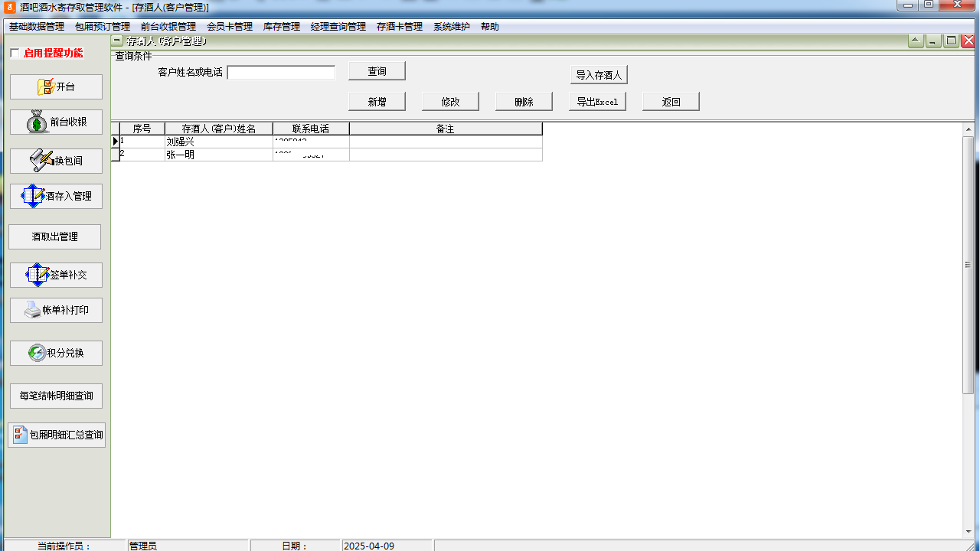Screen dimensions: 980x551
Task: Open 酒存入管理 sidebar icon
Action: click(x=34, y=196)
